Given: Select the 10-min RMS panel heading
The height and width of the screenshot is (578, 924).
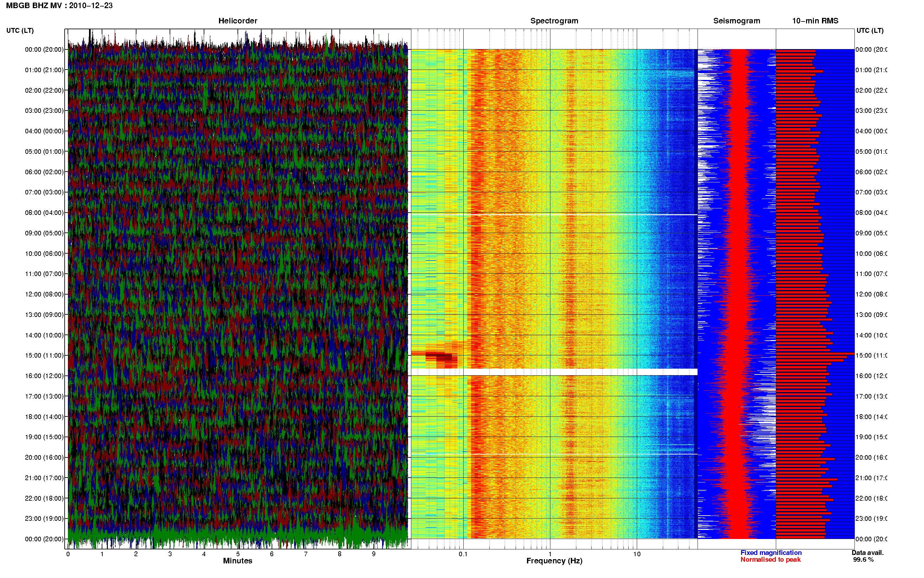Looking at the screenshot, I should [x=815, y=21].
